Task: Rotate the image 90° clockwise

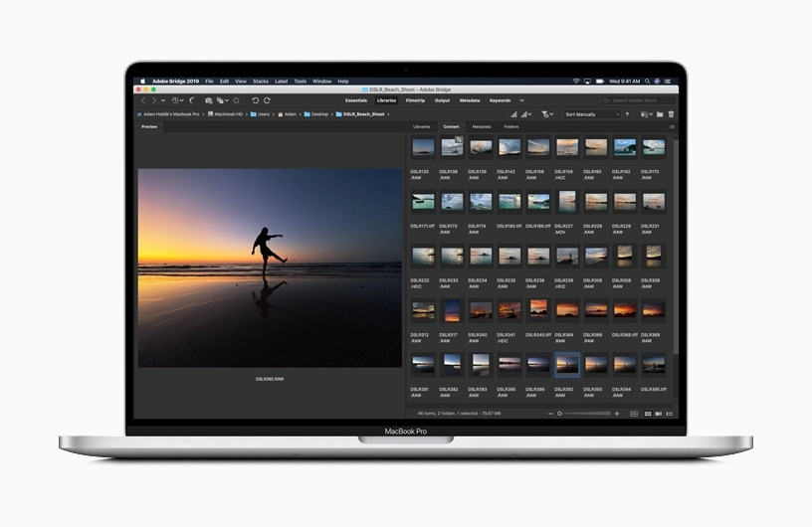Action: tap(269, 100)
